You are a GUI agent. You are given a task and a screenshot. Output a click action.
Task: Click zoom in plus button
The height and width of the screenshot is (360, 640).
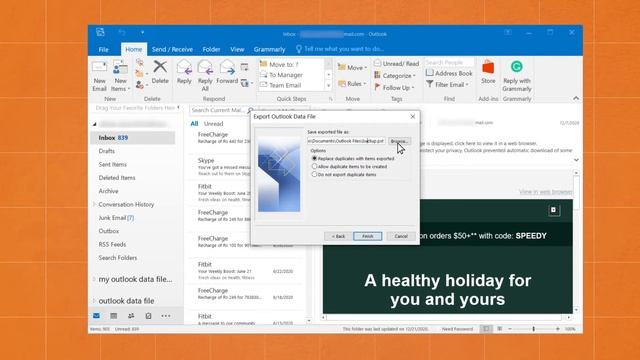click(558, 329)
